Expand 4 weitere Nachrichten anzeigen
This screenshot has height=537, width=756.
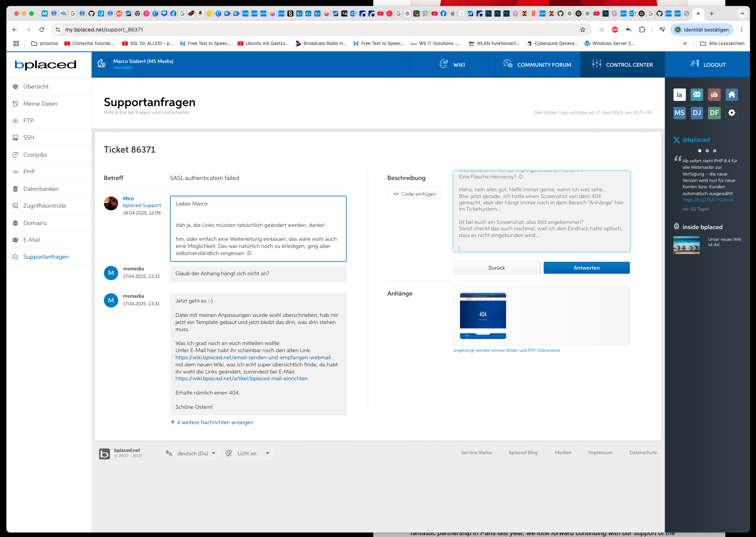(x=215, y=422)
